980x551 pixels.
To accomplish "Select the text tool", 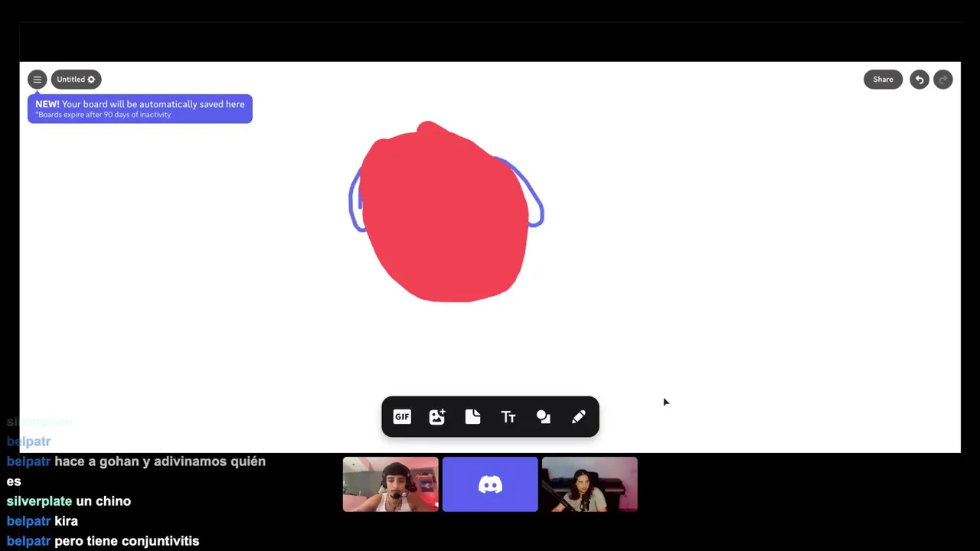I will tap(508, 417).
